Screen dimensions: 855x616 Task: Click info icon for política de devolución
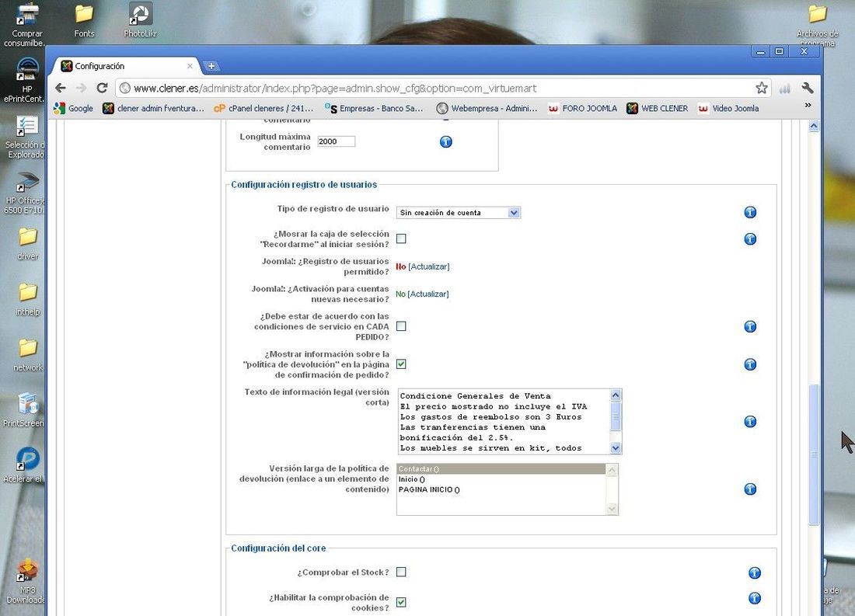(750, 364)
